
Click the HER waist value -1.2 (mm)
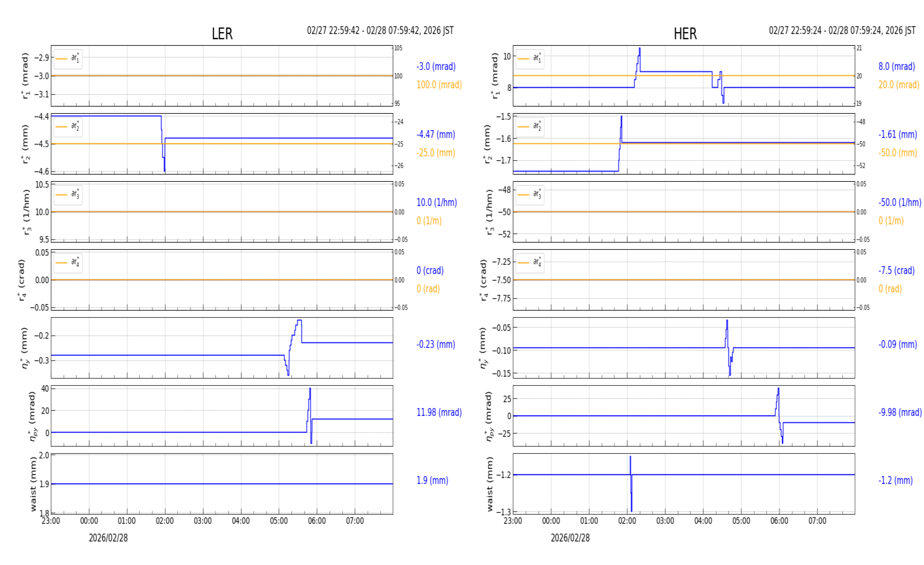pos(895,481)
